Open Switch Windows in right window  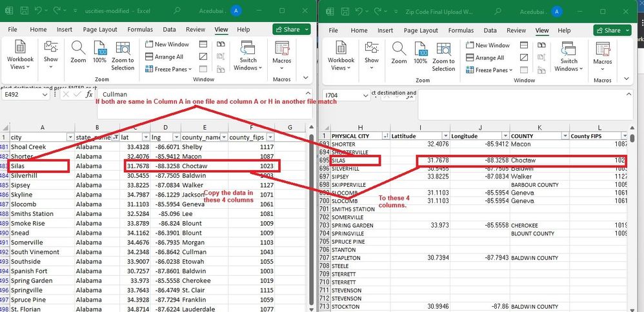coord(569,57)
